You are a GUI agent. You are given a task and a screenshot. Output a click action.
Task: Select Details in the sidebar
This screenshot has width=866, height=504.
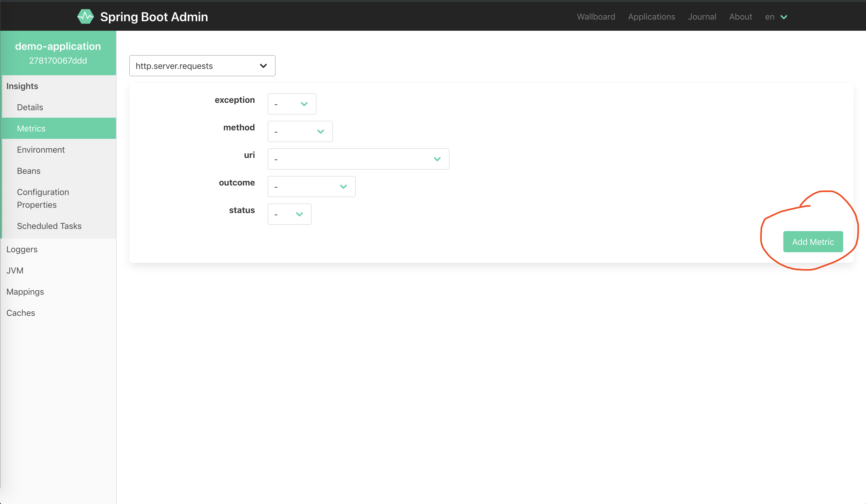30,107
